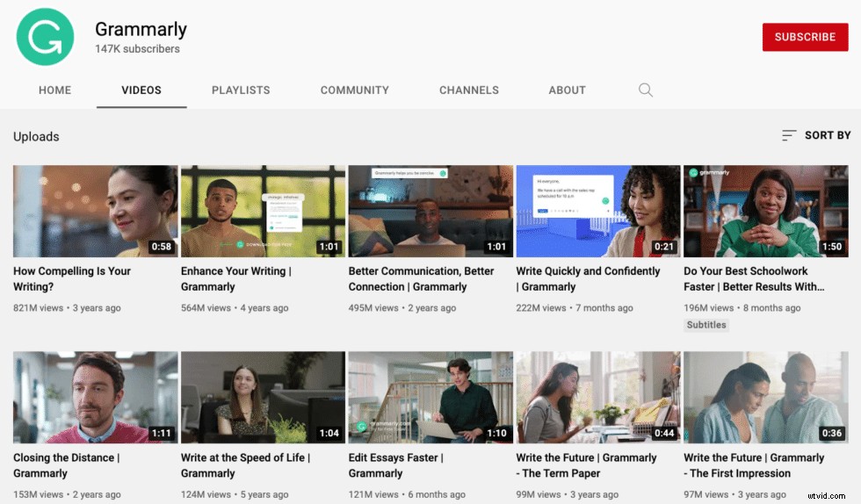Click title 'Write Quickly and Confidently | Grammarly'
The height and width of the screenshot is (504, 861).
(x=588, y=279)
